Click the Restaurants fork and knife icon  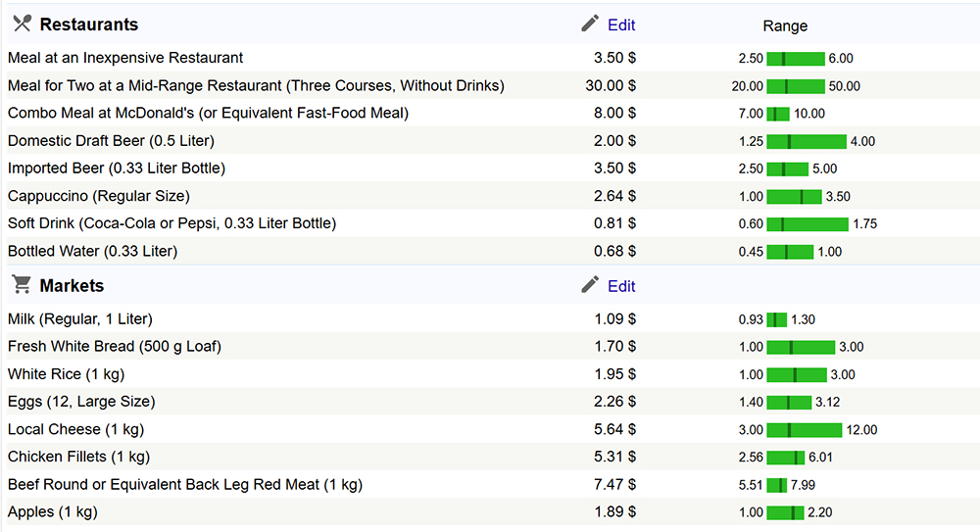click(22, 24)
